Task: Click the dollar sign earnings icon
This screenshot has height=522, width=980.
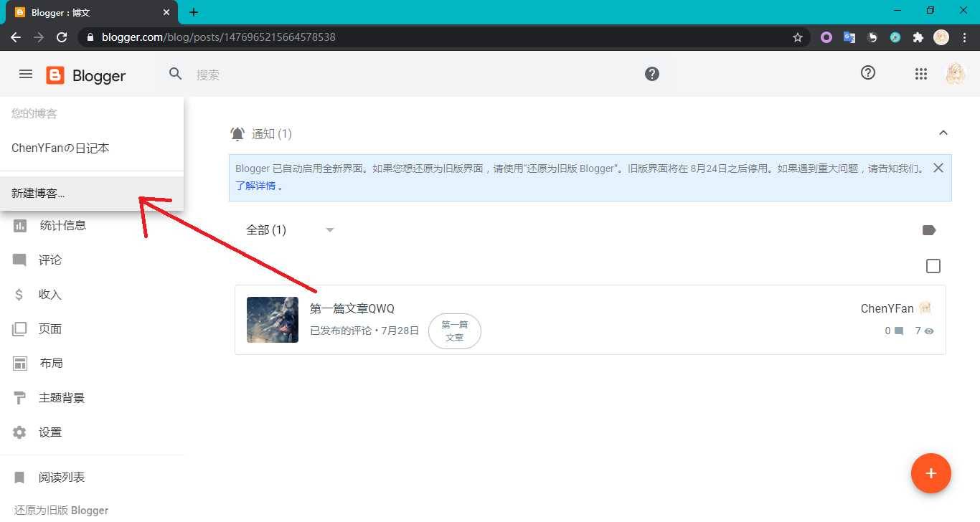Action: [20, 294]
